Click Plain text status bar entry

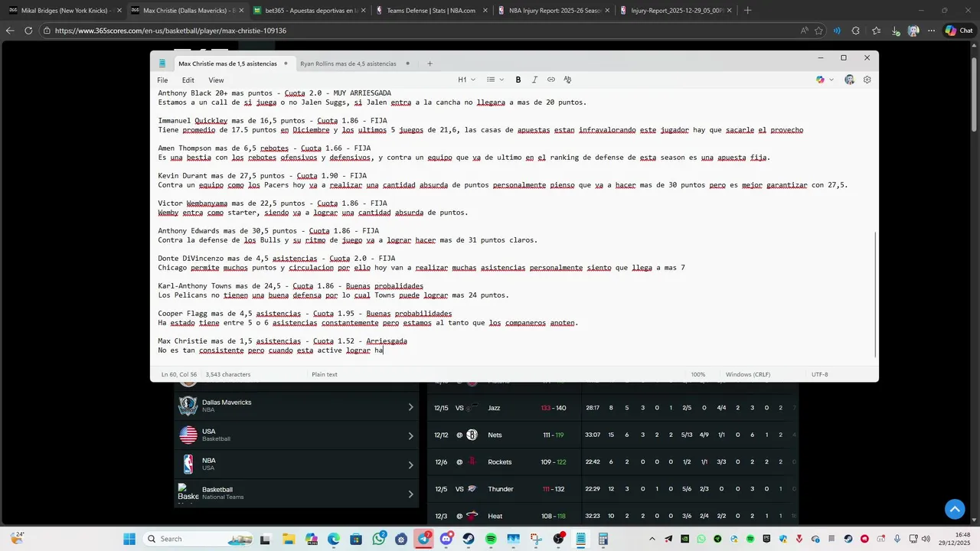[325, 374]
